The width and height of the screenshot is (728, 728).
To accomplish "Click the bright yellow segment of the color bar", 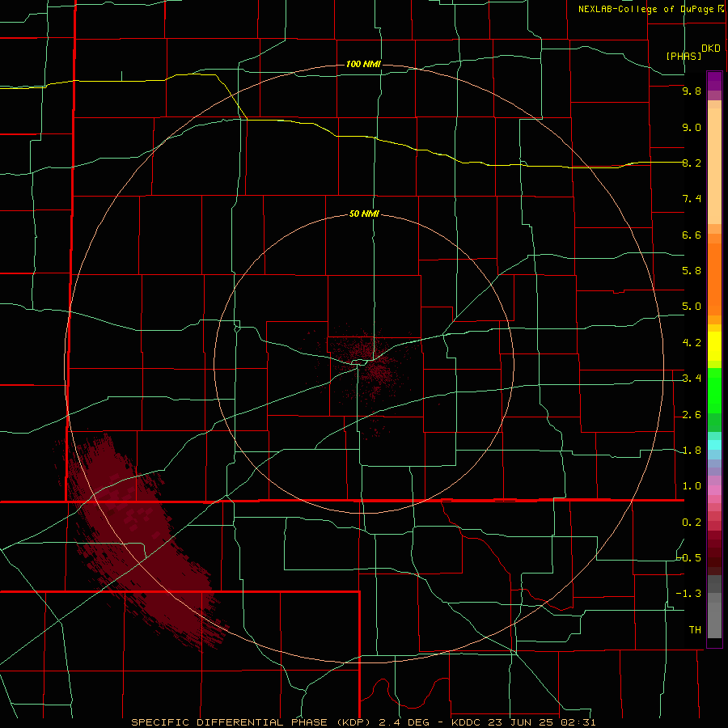I will 714,346.
